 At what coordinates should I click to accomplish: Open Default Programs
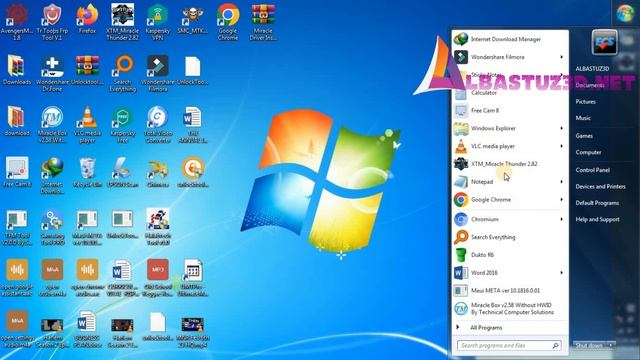click(597, 203)
